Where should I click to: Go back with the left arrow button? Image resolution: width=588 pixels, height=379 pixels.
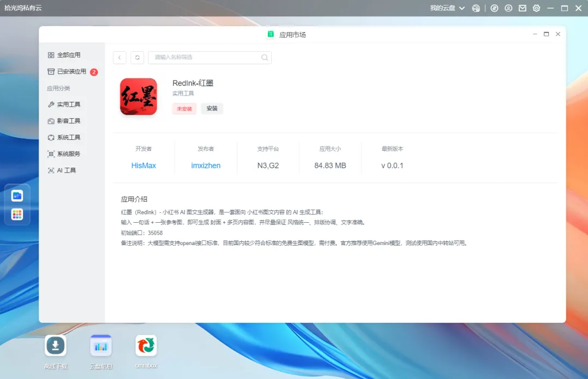tap(120, 57)
